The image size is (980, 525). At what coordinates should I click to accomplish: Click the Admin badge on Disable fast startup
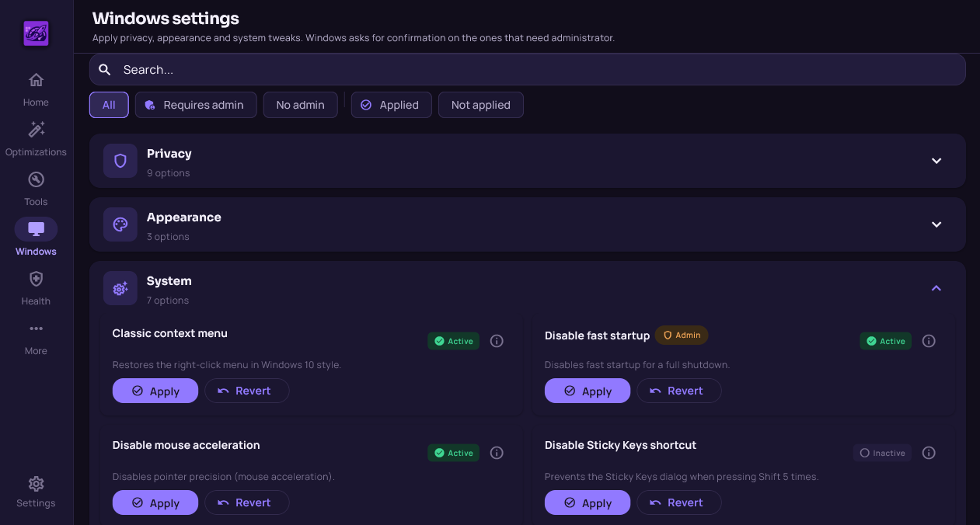682,336
